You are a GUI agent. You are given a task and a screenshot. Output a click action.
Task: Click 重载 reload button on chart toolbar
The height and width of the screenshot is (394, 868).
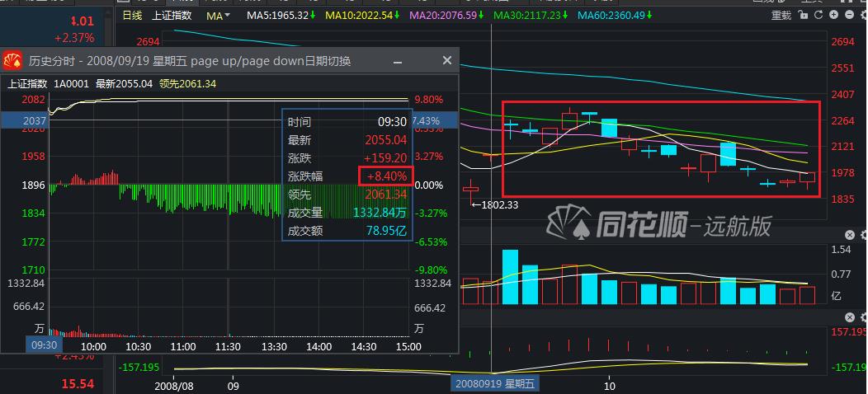(x=781, y=16)
